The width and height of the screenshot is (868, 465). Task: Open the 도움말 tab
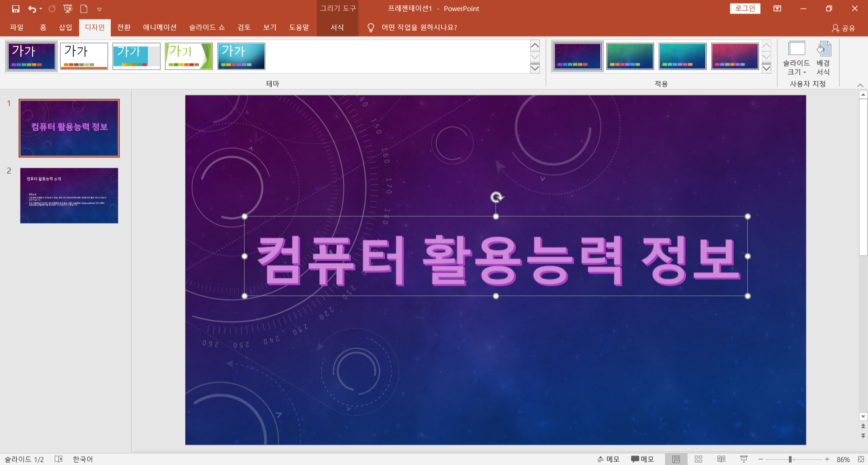click(x=299, y=28)
